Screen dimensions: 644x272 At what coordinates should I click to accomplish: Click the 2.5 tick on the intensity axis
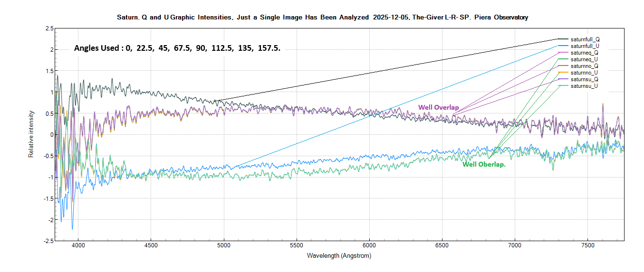(x=49, y=29)
